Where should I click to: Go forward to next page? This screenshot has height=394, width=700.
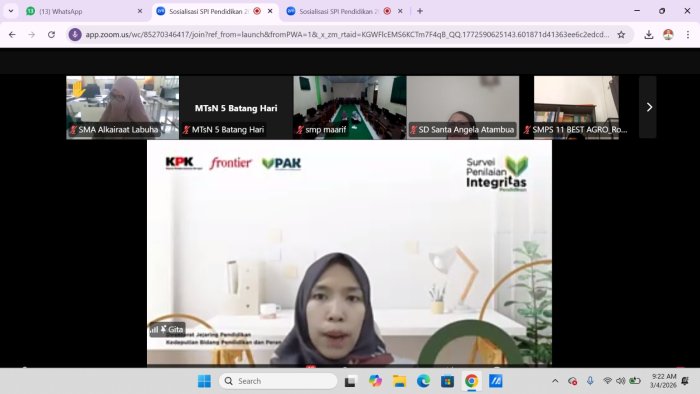32,34
